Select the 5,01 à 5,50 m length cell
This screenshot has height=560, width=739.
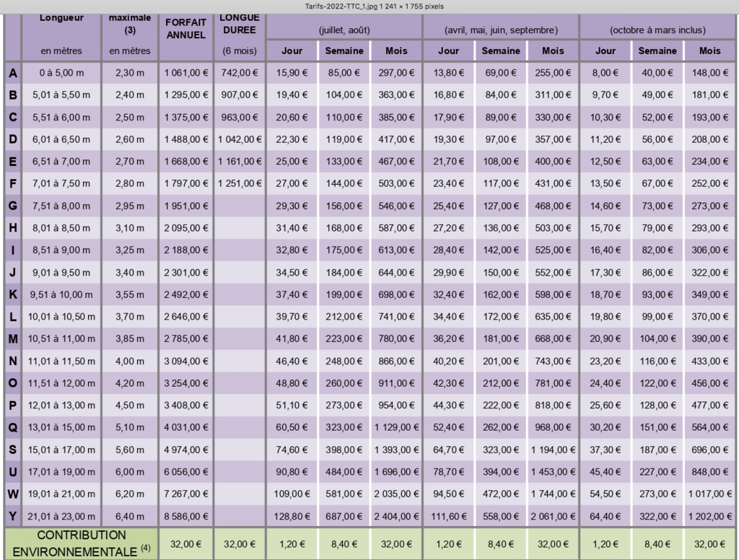coord(61,95)
